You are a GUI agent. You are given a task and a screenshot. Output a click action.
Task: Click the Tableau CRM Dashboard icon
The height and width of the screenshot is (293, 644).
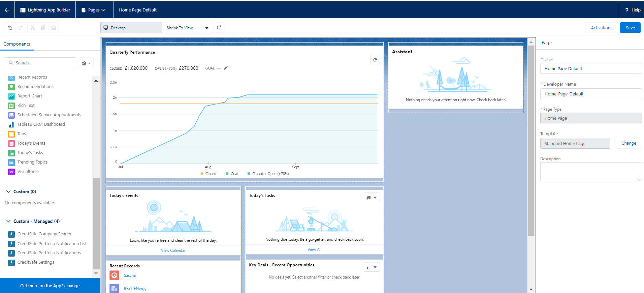tap(11, 124)
